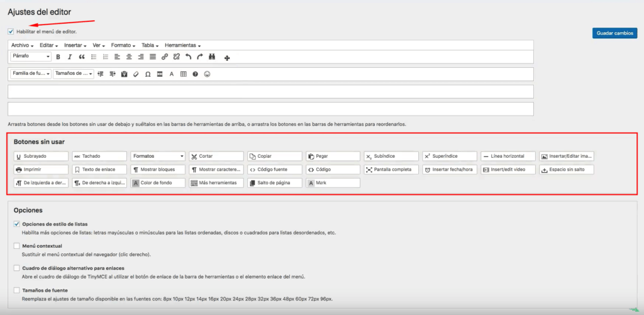Select the Tachado unused button
This screenshot has width=644, height=315.
tap(99, 156)
